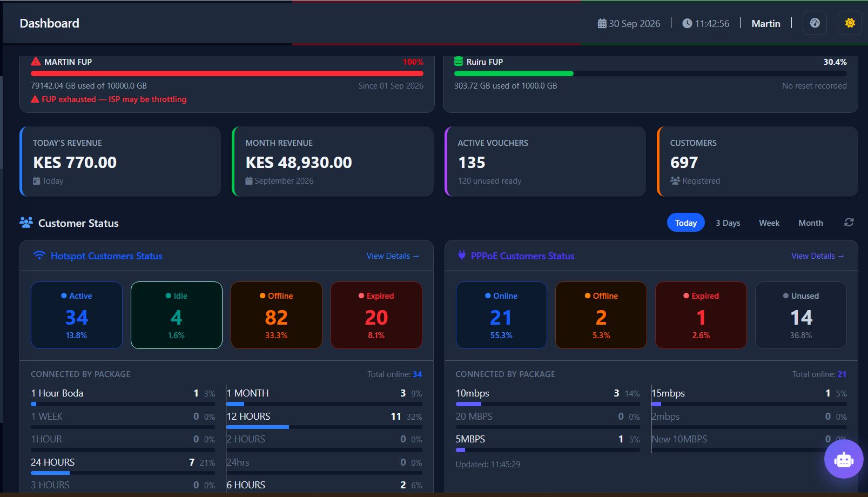
Task: Open Hotspot View Details link
Action: [x=393, y=256]
